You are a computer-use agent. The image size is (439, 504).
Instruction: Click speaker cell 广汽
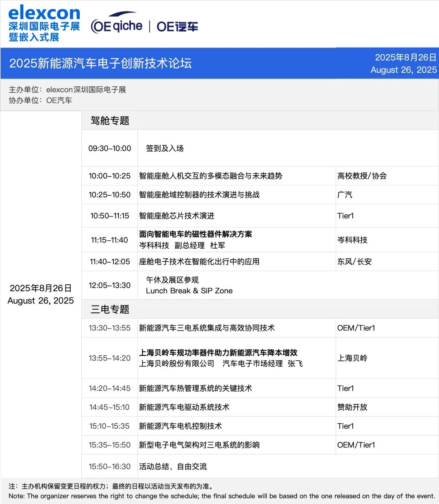345,195
